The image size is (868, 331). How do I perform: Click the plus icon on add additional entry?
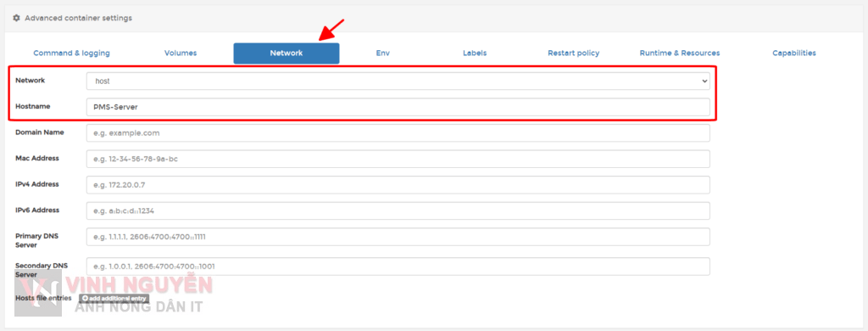[86, 298]
